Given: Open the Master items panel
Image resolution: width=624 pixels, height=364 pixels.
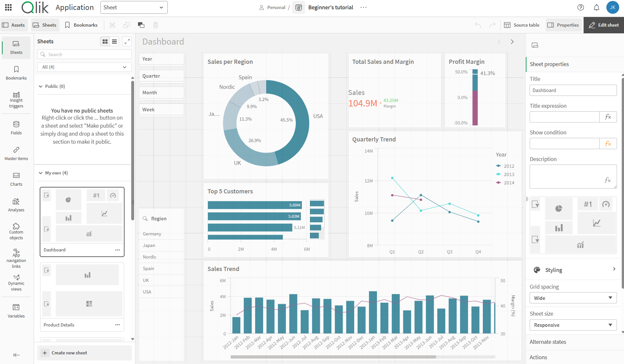Looking at the screenshot, I should pos(16,154).
